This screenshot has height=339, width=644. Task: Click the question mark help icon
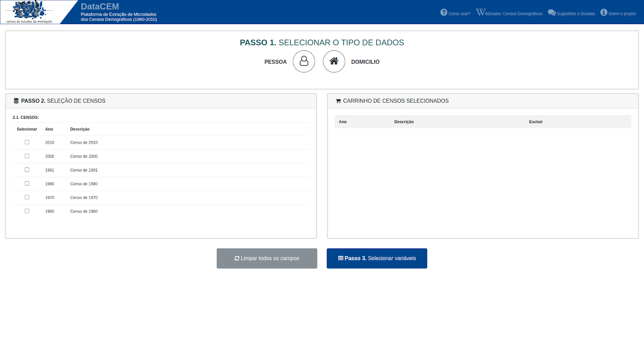[x=444, y=12]
